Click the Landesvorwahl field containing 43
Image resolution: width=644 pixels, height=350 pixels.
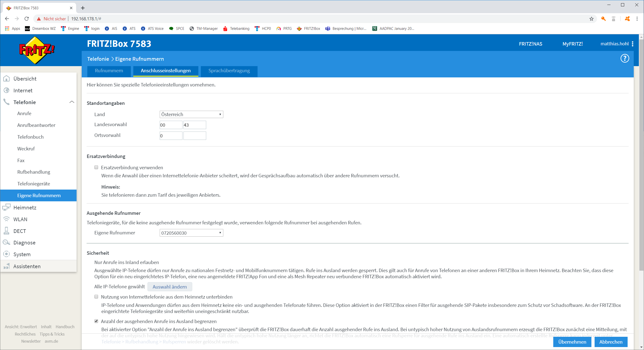(195, 125)
